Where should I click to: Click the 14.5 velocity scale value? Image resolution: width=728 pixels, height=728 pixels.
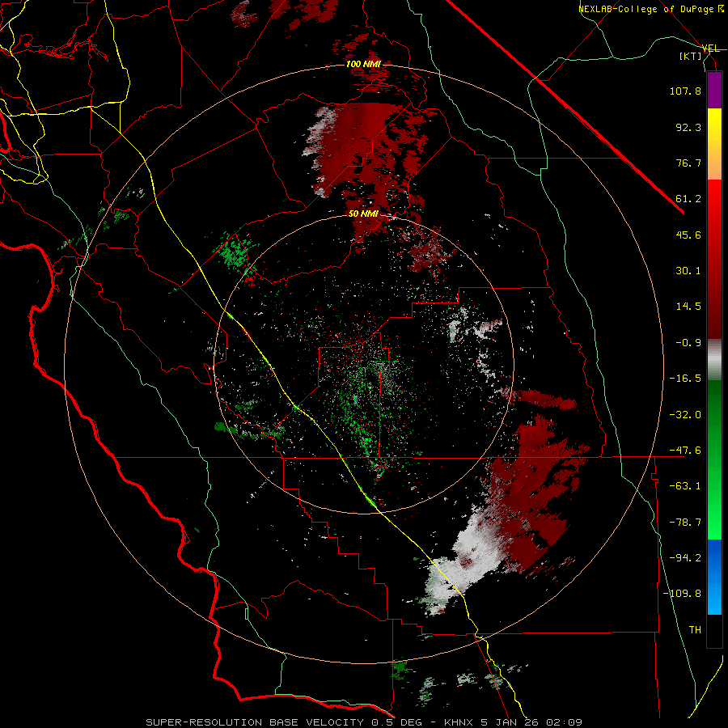tap(688, 307)
